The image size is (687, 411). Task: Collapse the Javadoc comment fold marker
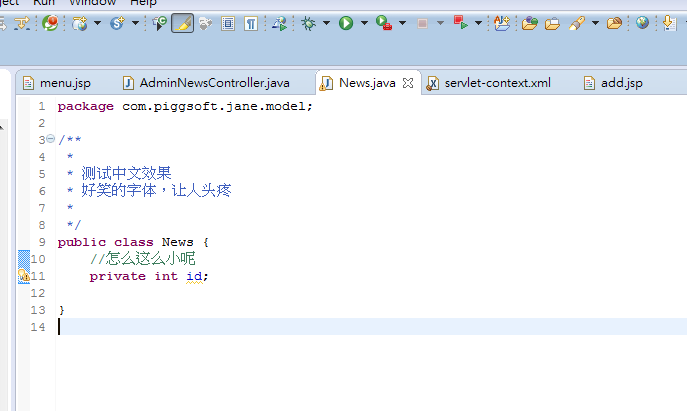(x=50, y=140)
